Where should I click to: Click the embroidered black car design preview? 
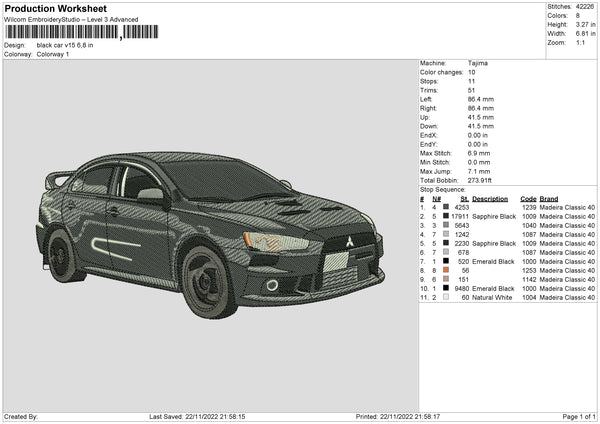pos(210,235)
